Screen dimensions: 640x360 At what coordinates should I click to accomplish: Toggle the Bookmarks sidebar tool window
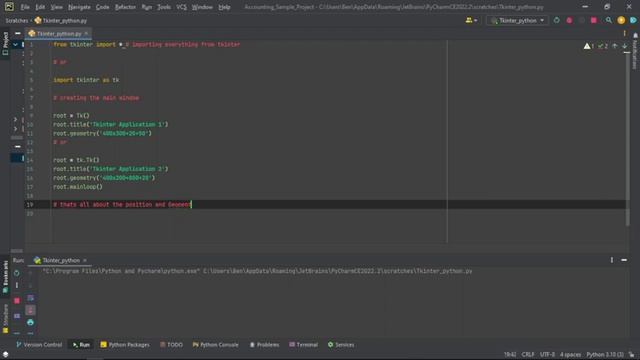(x=5, y=278)
